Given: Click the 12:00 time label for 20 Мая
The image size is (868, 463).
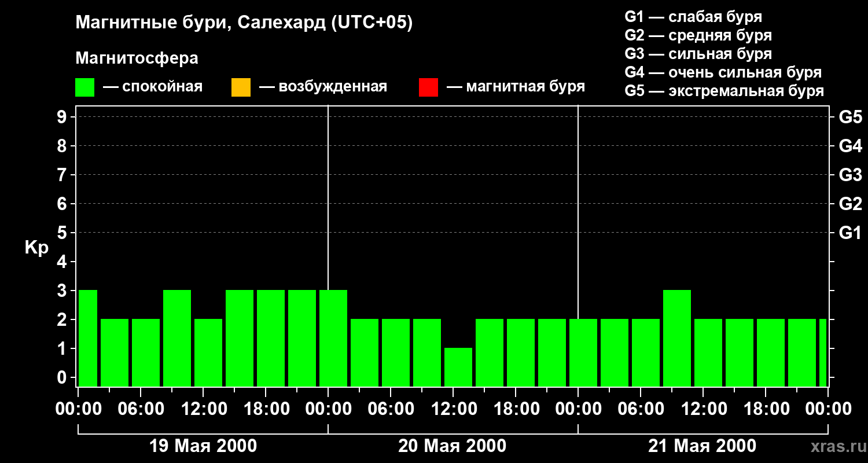Looking at the screenshot, I should tap(453, 409).
